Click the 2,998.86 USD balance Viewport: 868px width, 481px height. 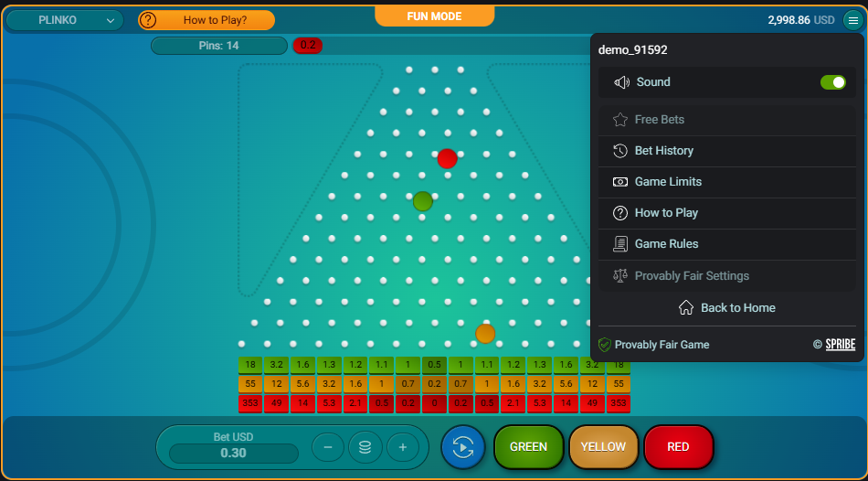click(801, 20)
